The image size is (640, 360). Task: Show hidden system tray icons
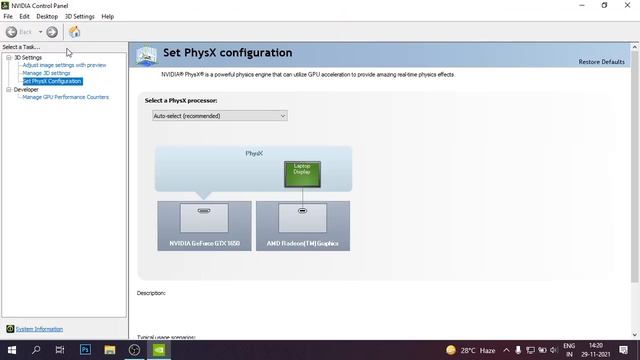point(506,350)
